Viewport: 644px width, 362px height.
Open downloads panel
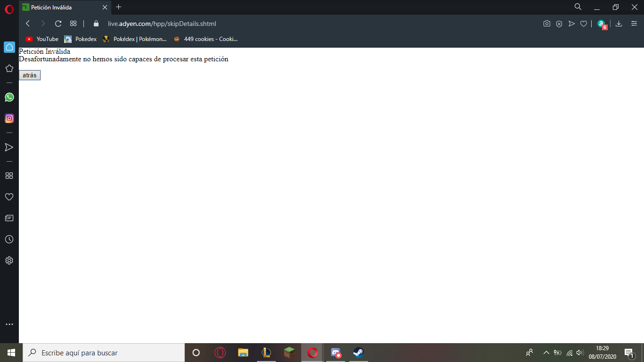[619, 24]
